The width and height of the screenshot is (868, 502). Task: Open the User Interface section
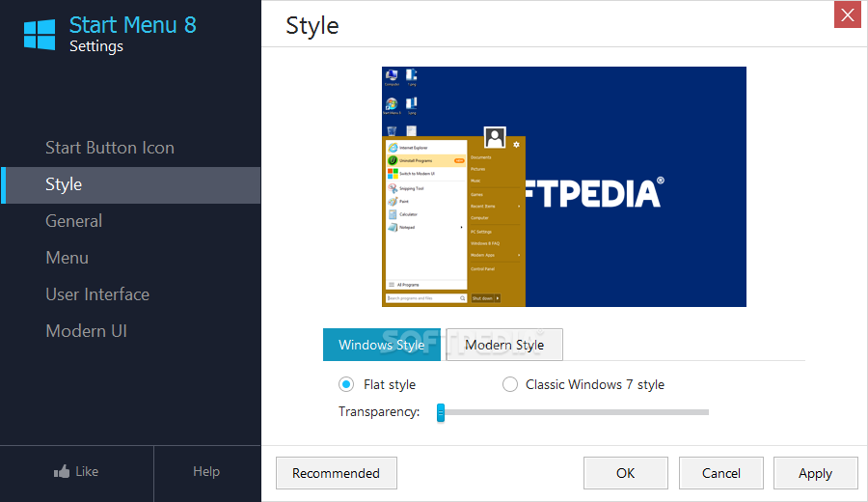97,294
